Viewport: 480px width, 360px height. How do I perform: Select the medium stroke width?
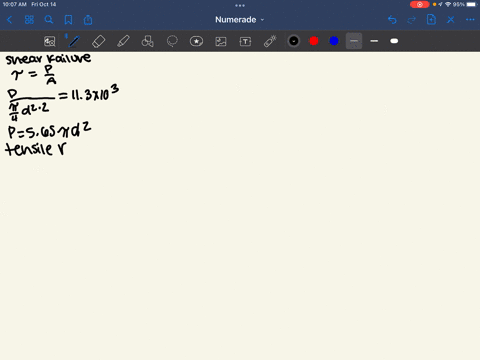[374, 41]
